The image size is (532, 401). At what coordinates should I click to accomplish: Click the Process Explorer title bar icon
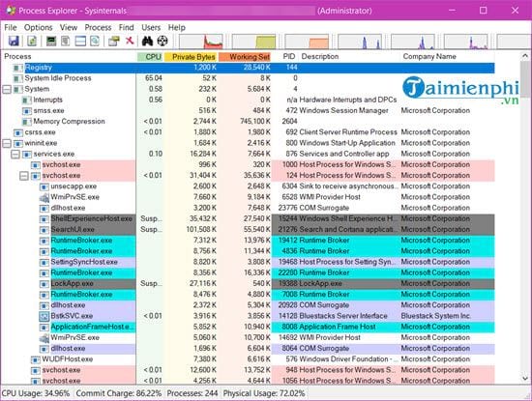point(11,11)
